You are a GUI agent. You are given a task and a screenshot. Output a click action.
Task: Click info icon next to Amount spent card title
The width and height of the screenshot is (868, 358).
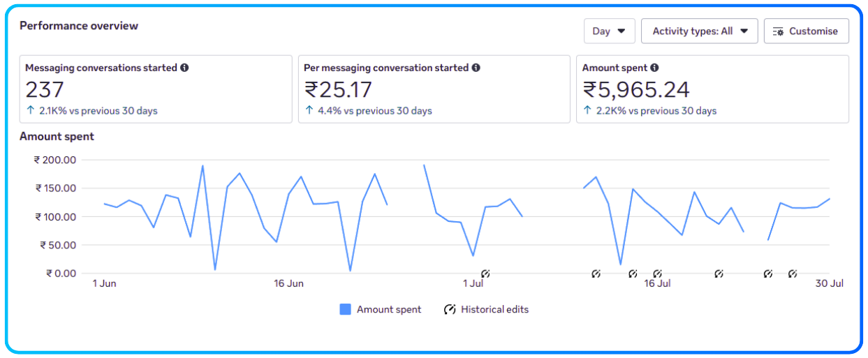click(654, 68)
